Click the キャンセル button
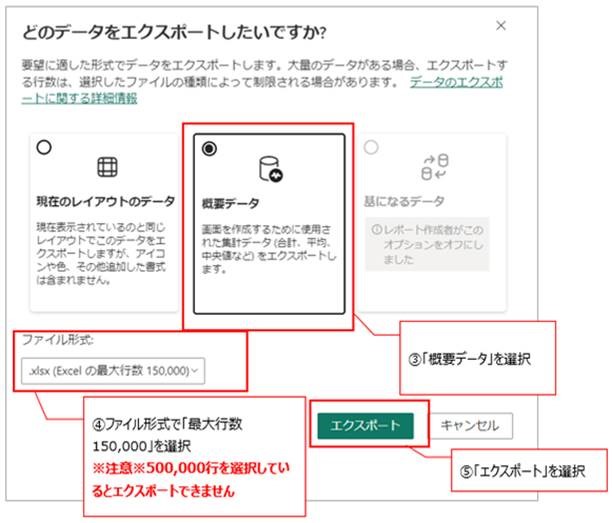This screenshot has height=523, width=612. [471, 424]
